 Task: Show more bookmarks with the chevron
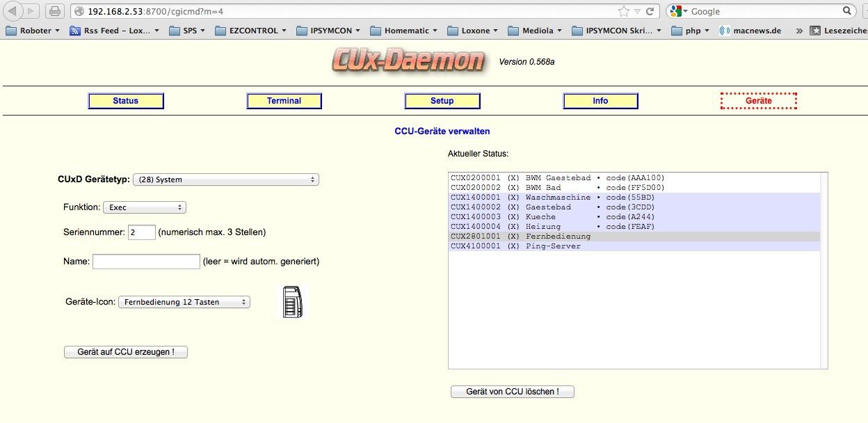click(798, 31)
